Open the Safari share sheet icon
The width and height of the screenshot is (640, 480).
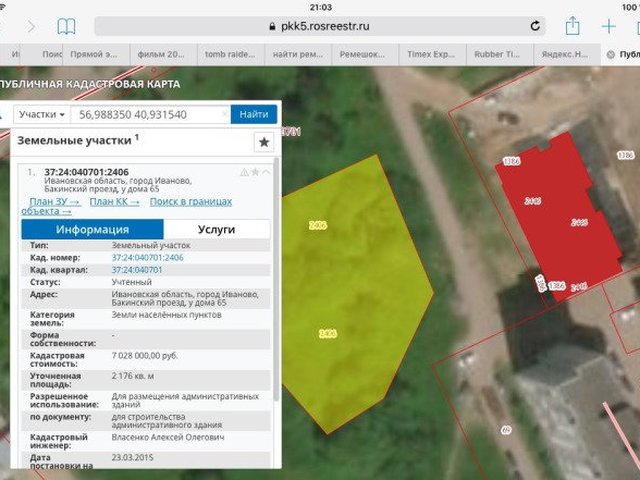click(x=572, y=26)
